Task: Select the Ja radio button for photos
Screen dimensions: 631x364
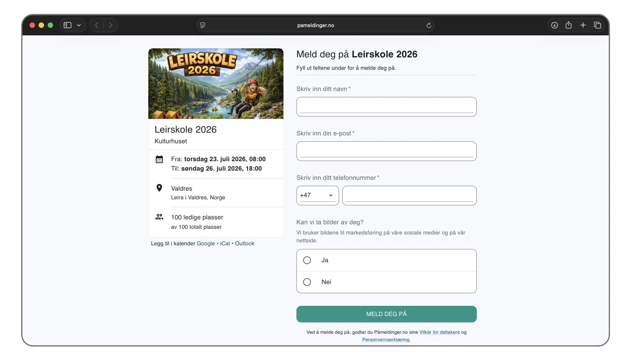Action: click(x=307, y=260)
